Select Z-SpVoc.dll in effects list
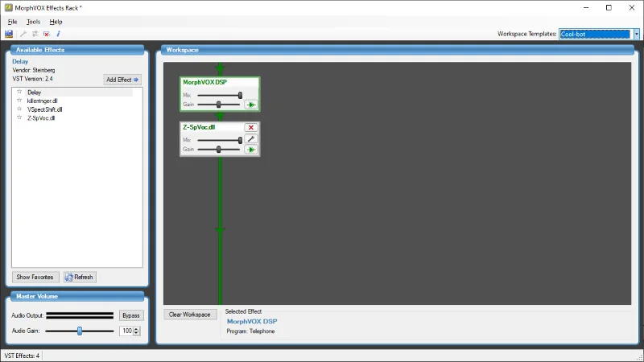This screenshot has height=362, width=644. click(x=41, y=118)
